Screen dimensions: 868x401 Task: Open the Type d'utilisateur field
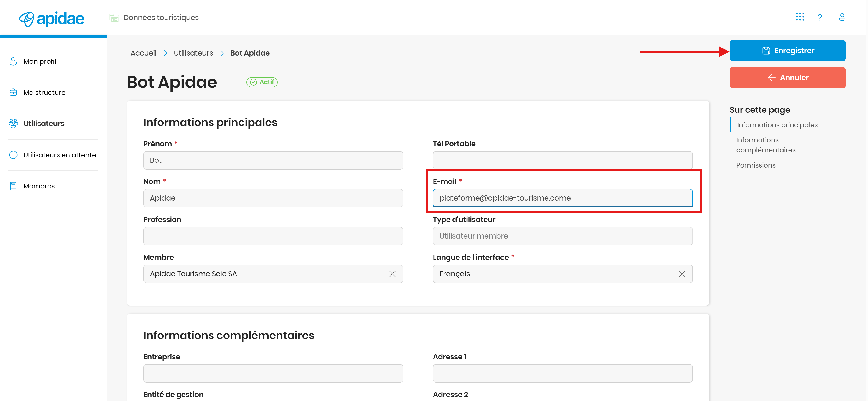pos(562,236)
